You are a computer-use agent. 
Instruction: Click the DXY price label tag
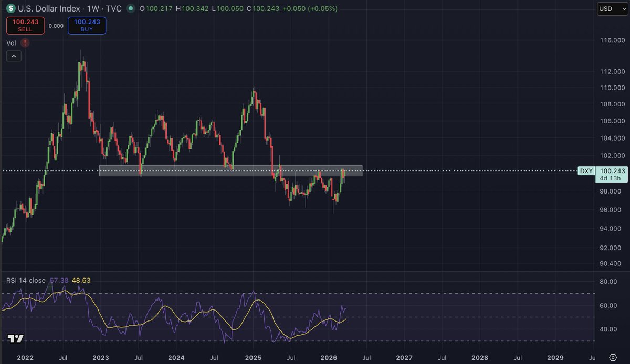point(586,171)
